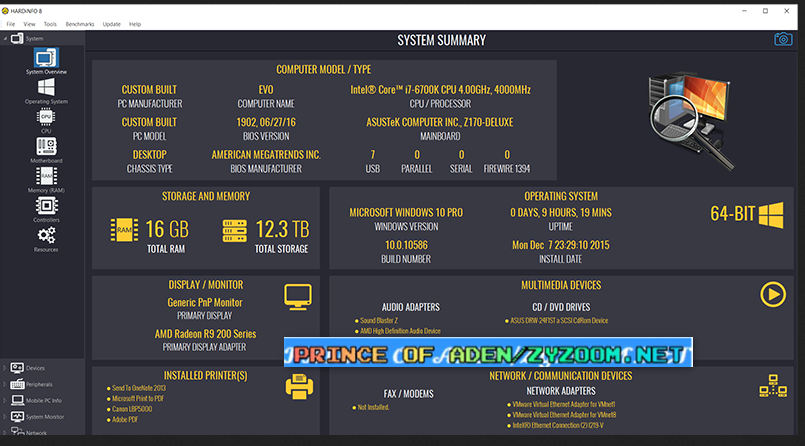
Task: Click the Intel Ethernet Connection I219-V entry
Action: 558,425
